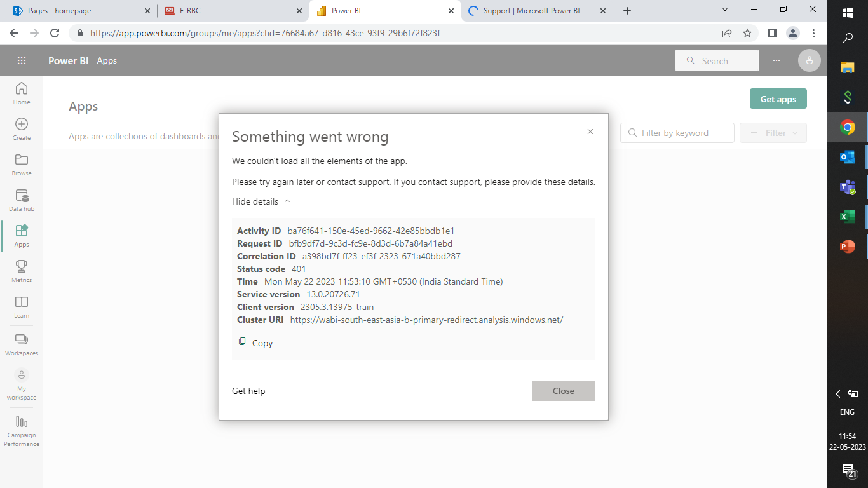Show hidden system tray icons
The height and width of the screenshot is (488, 868).
tap(838, 394)
